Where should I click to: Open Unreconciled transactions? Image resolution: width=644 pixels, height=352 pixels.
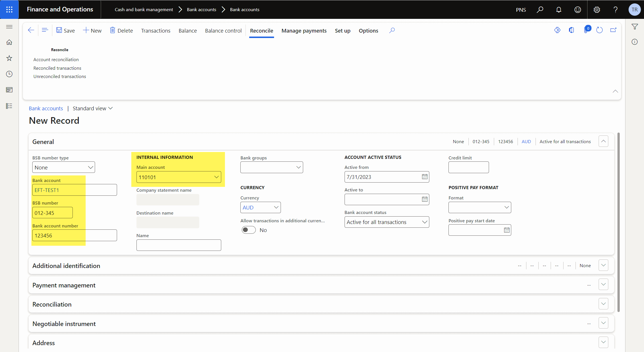point(60,76)
